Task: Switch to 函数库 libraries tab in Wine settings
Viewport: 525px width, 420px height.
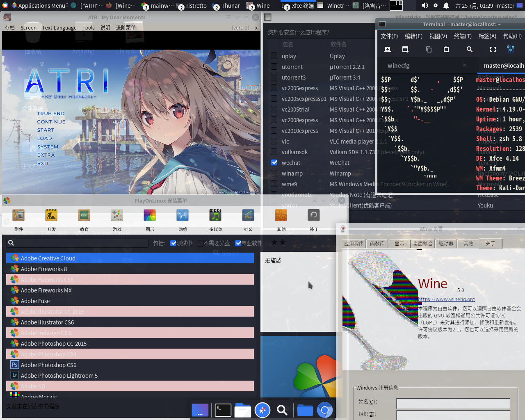Action: [x=377, y=244]
